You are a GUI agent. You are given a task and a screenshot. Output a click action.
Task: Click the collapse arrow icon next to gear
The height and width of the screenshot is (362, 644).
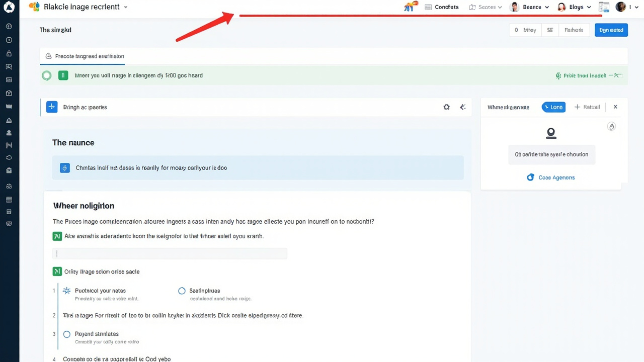(463, 107)
